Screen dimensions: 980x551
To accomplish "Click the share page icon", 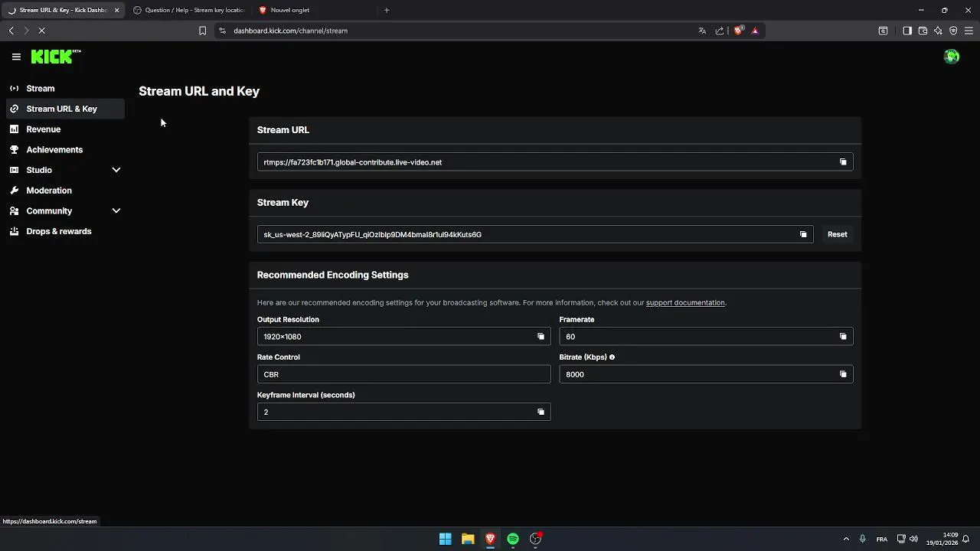I will [720, 31].
